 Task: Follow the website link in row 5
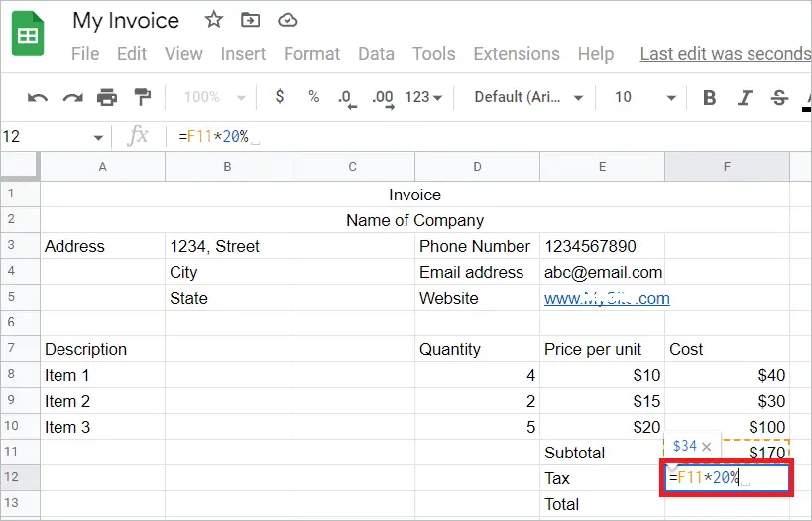(x=607, y=298)
